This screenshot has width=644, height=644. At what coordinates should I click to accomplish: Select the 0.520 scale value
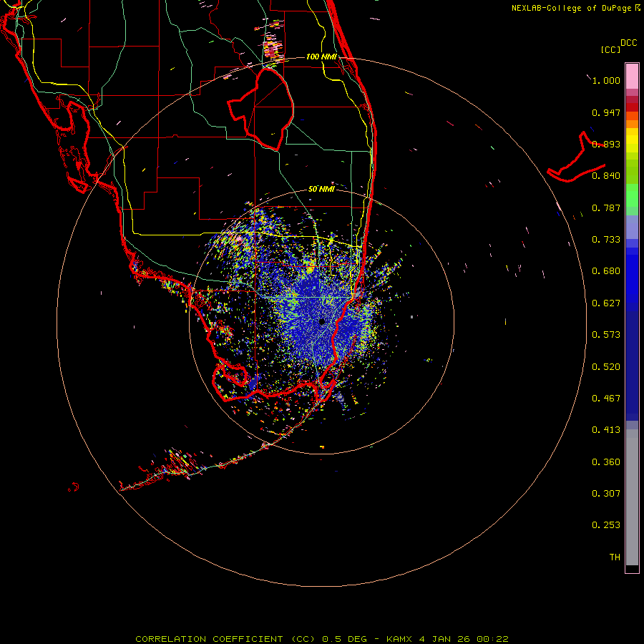pos(606,367)
